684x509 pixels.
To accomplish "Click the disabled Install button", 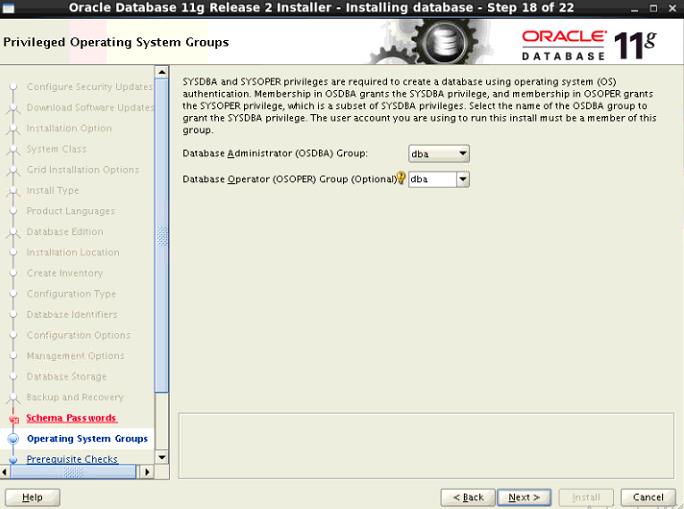I will click(x=586, y=497).
